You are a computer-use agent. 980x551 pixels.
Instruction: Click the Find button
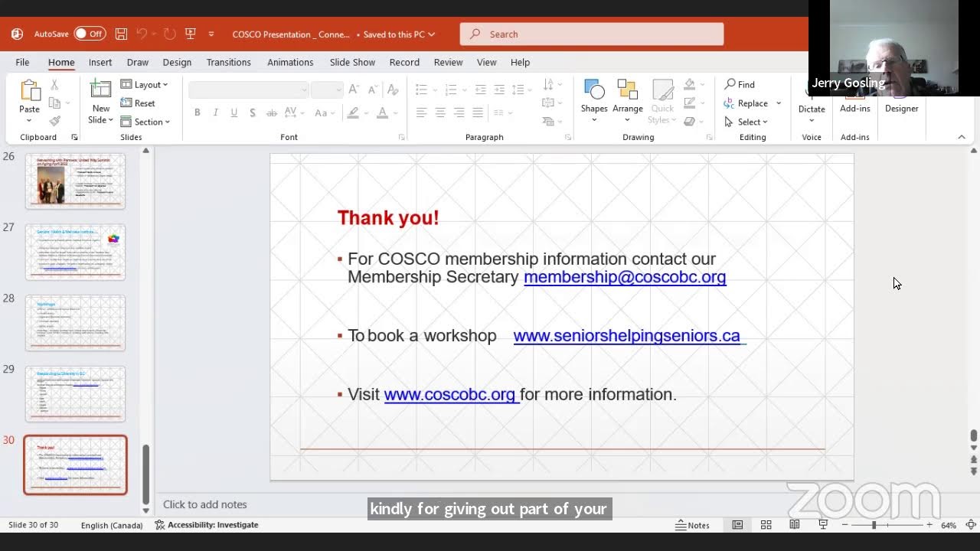point(740,84)
